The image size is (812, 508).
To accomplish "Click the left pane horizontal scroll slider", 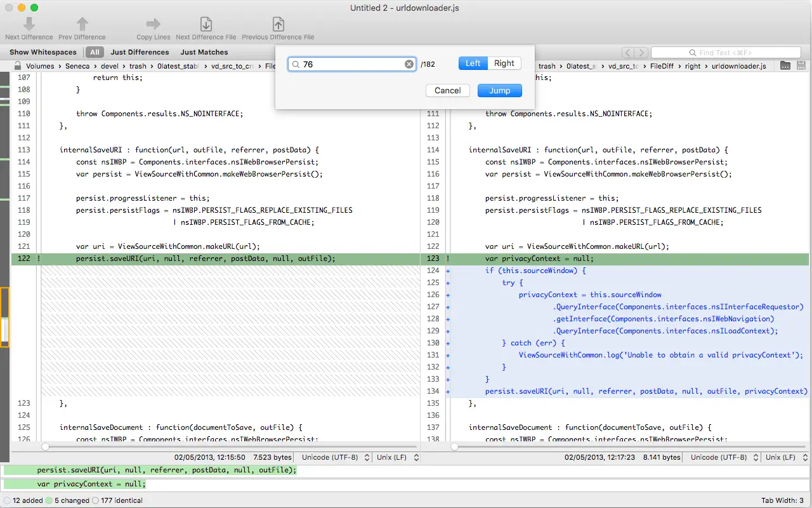I will click(45, 447).
